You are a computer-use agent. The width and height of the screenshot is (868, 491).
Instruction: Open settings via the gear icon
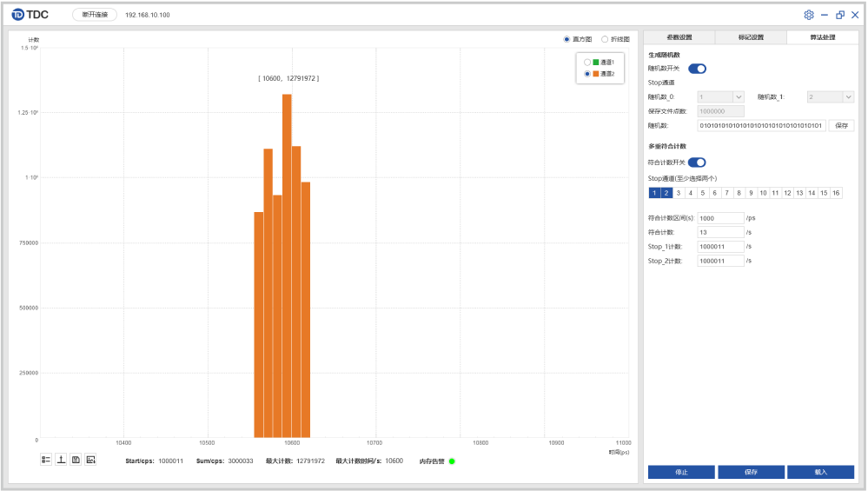[809, 15]
